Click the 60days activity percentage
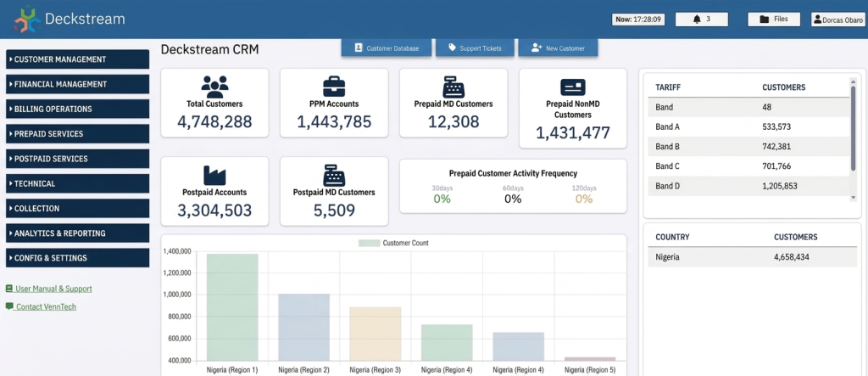 (513, 199)
